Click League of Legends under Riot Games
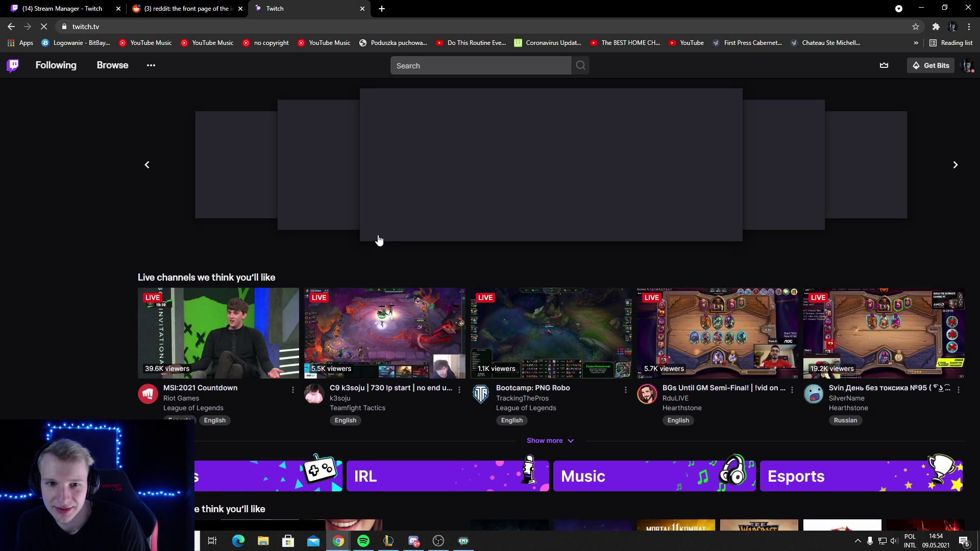This screenshot has height=551, width=980. [x=193, y=408]
